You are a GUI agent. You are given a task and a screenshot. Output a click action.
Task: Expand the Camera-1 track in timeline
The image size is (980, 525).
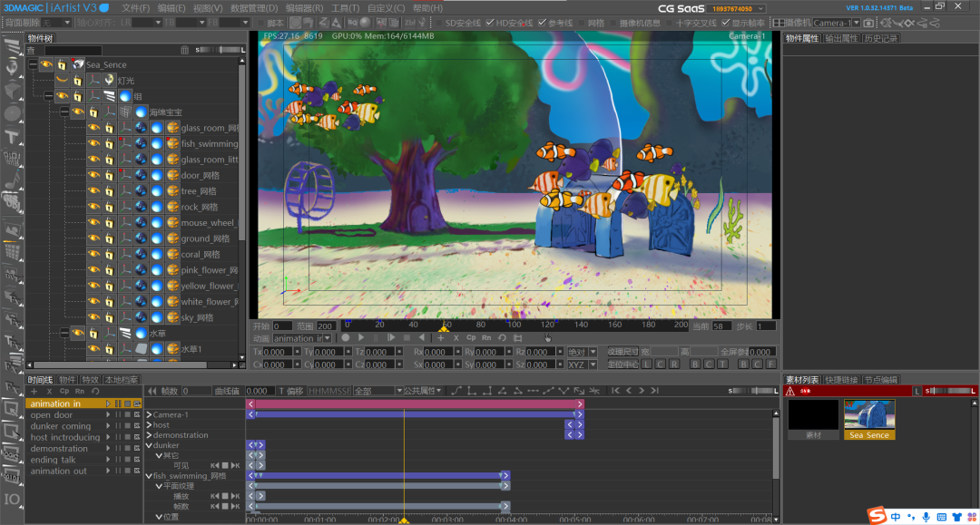click(149, 414)
